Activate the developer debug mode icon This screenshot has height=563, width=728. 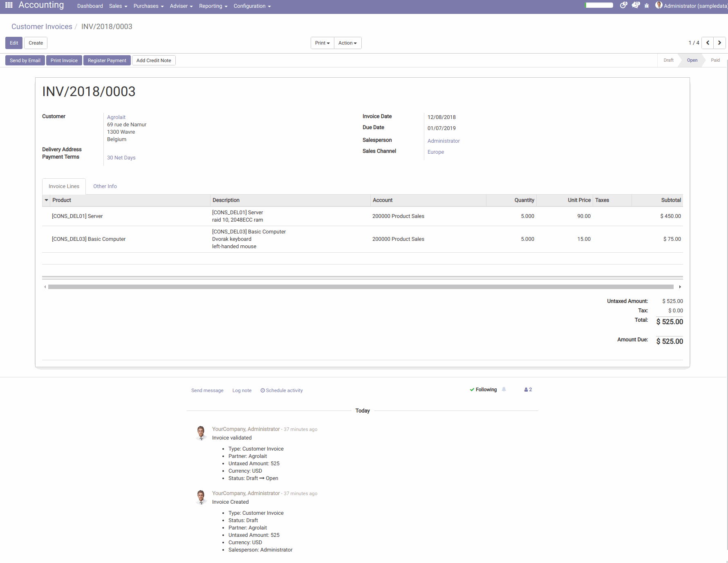click(647, 5)
